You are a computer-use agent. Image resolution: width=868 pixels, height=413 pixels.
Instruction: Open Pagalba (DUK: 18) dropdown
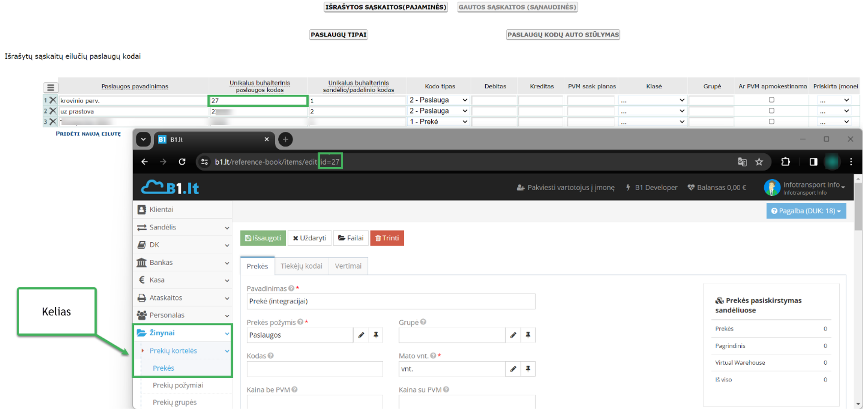coord(807,212)
